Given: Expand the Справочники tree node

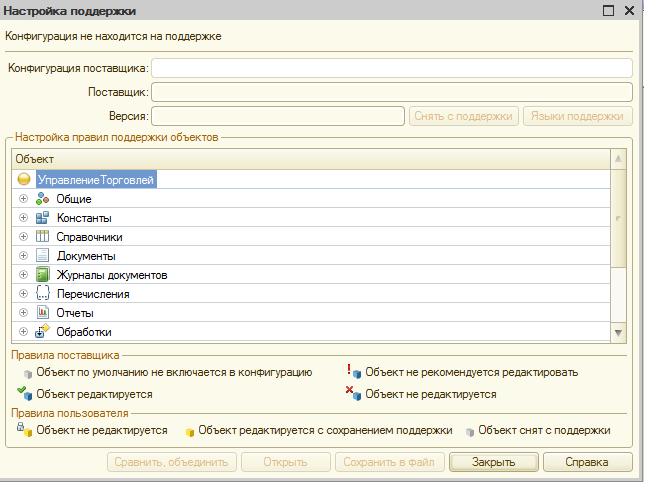Looking at the screenshot, I should (24, 237).
